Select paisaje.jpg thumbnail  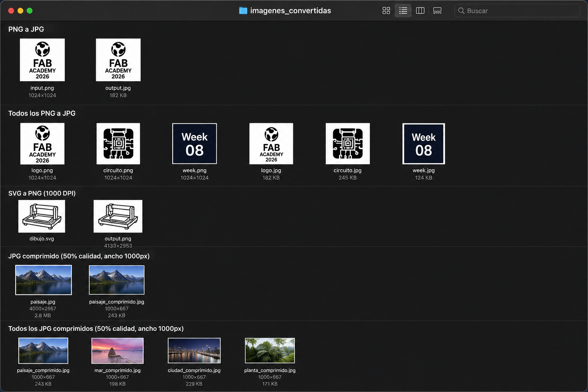(x=43, y=280)
